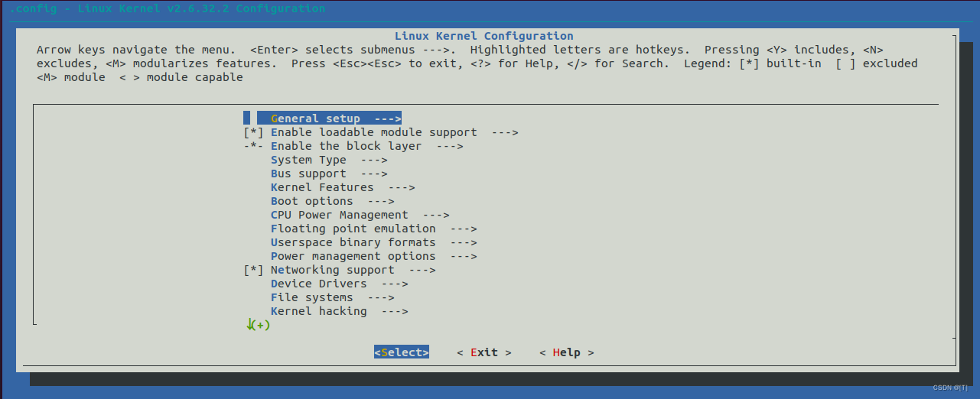Click the -*- marker of block layer
980x399 pixels.
pyautogui.click(x=254, y=146)
